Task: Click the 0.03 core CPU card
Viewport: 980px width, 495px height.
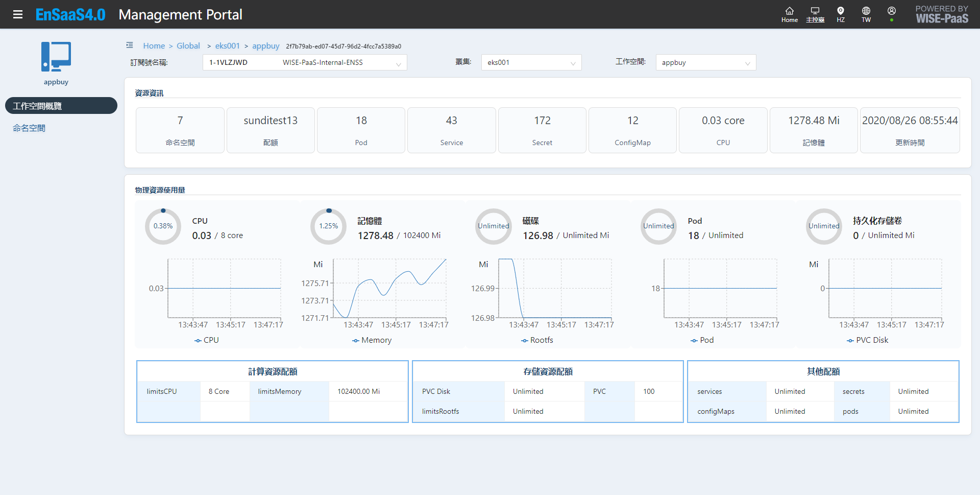Action: coord(723,130)
